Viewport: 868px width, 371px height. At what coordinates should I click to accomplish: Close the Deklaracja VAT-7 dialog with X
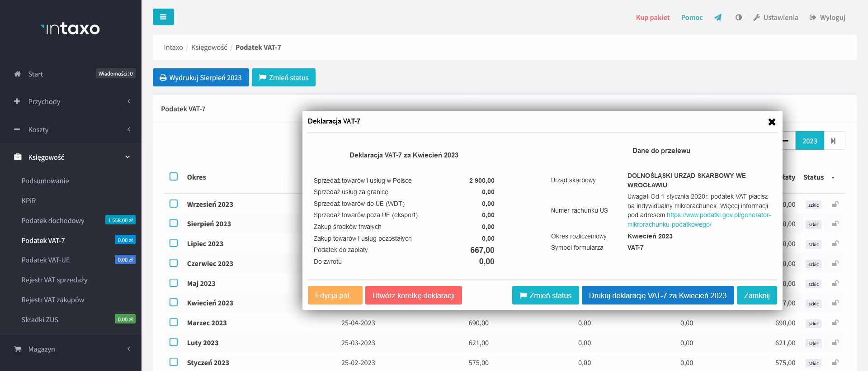(x=772, y=122)
